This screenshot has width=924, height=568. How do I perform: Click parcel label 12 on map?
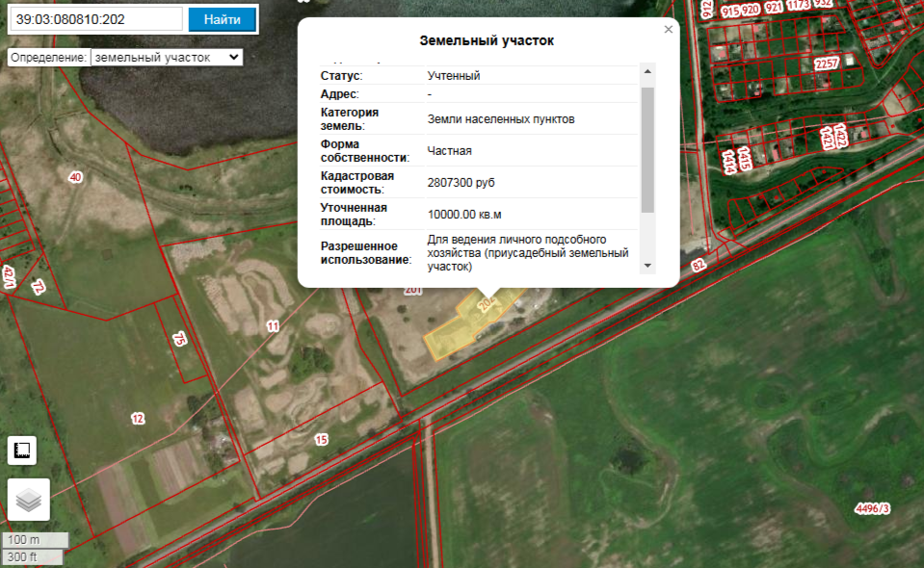[x=138, y=418]
